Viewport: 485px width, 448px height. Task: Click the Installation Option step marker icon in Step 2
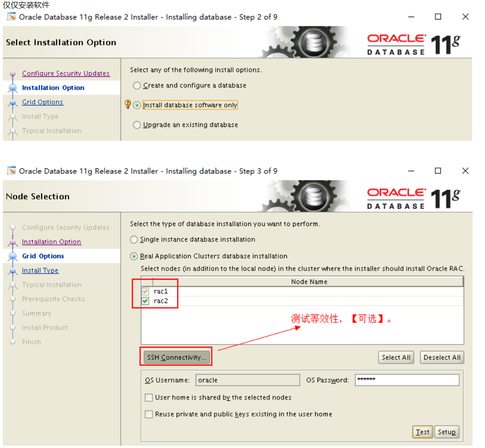[13, 88]
